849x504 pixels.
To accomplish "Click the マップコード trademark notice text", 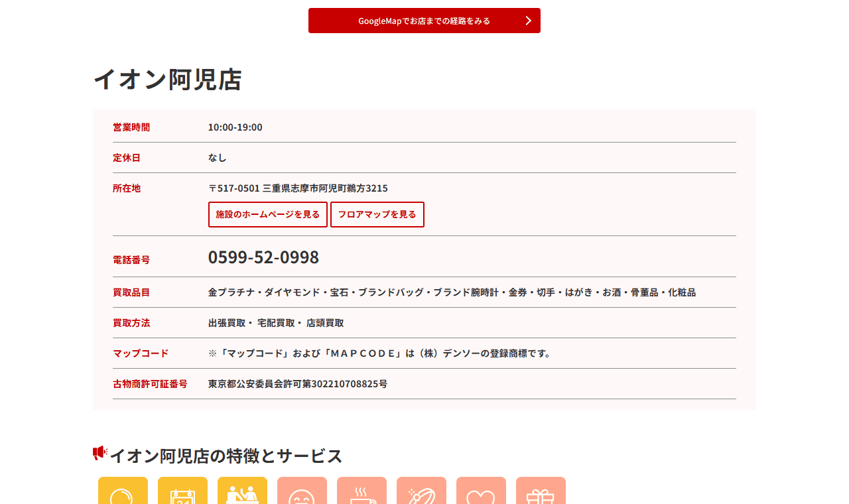I will 381,353.
